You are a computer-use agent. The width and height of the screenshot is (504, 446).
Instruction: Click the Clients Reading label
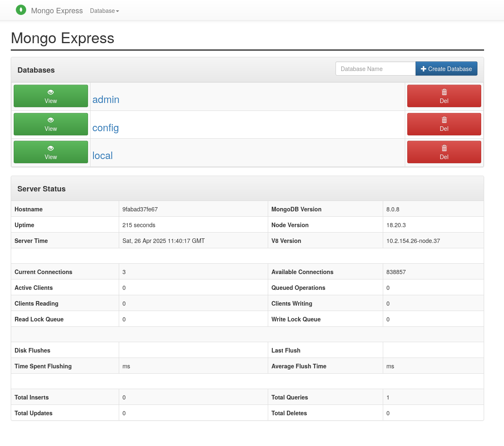[37, 304]
